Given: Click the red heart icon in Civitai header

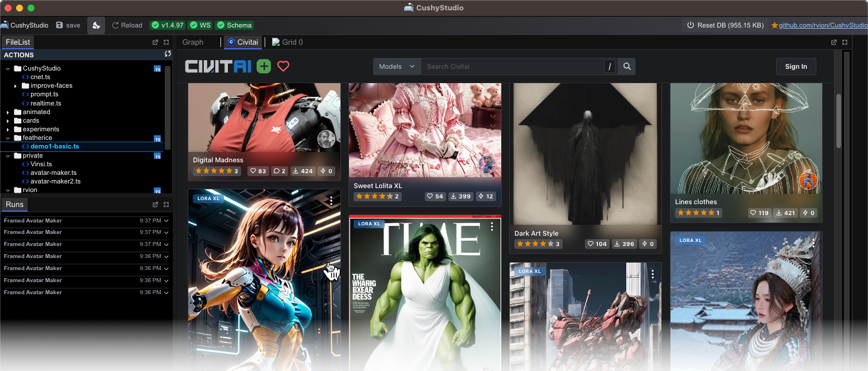Looking at the screenshot, I should (283, 67).
